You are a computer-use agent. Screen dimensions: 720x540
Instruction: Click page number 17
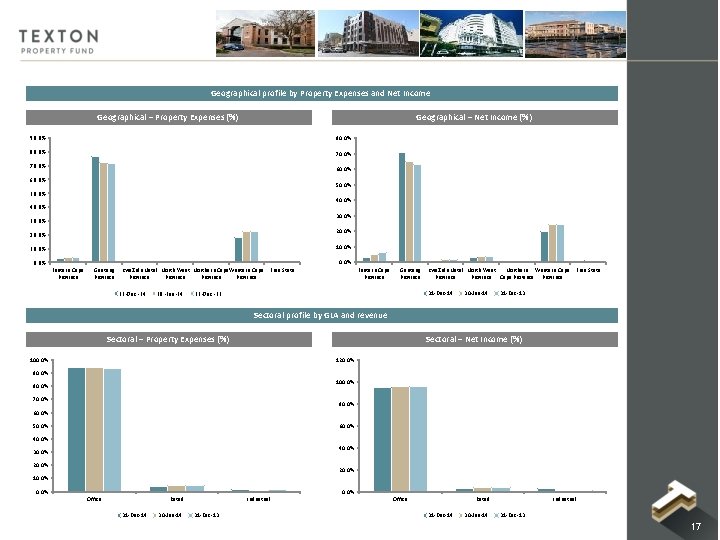(696, 527)
